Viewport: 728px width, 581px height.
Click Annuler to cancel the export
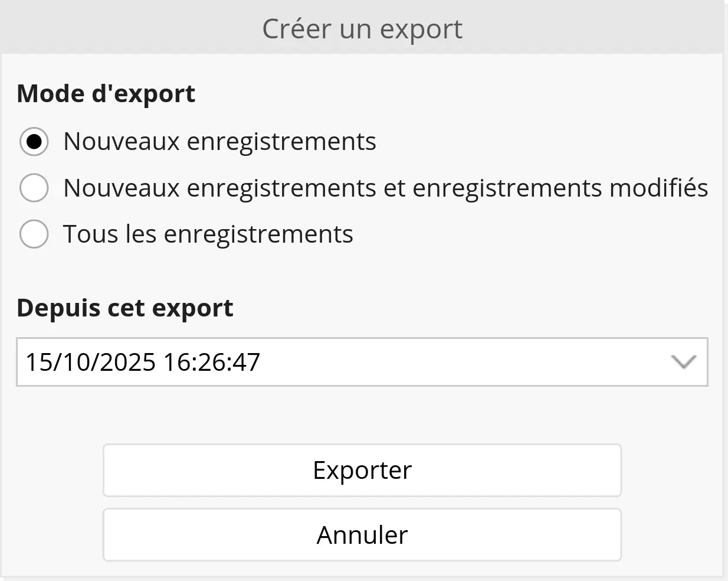(x=362, y=534)
